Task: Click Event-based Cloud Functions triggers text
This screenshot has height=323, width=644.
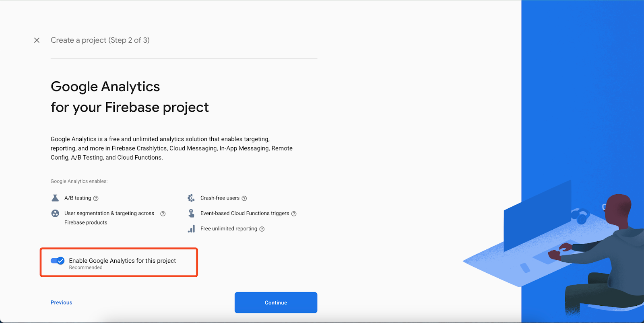Action: coord(245,213)
